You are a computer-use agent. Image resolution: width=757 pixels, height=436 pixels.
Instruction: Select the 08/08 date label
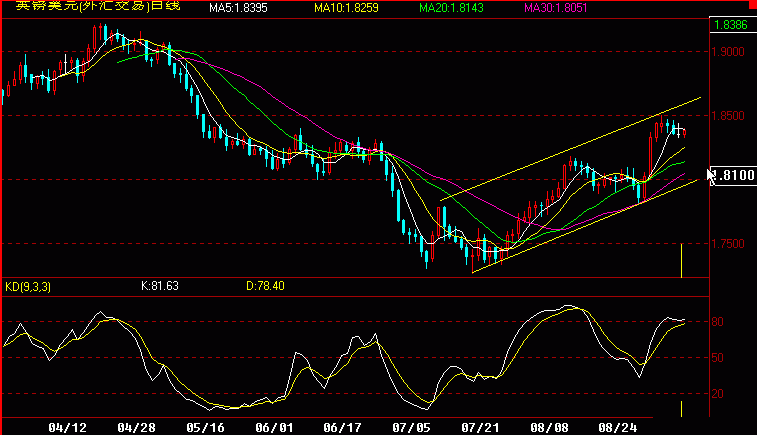pyautogui.click(x=549, y=428)
